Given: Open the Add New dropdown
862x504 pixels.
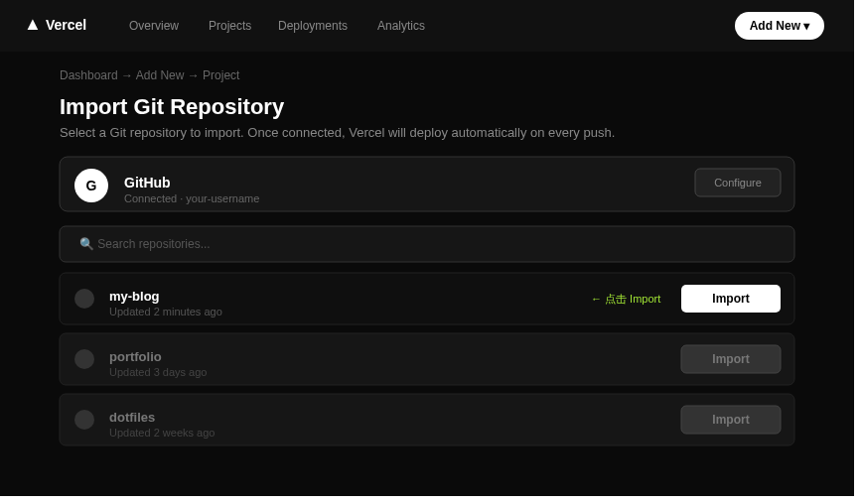Looking at the screenshot, I should (x=779, y=26).
